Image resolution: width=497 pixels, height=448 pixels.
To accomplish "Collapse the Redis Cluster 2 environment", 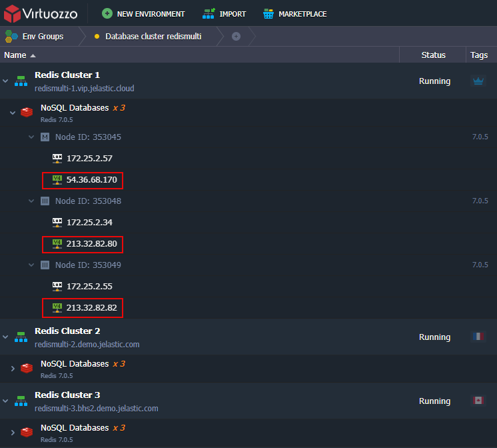I will [5, 337].
